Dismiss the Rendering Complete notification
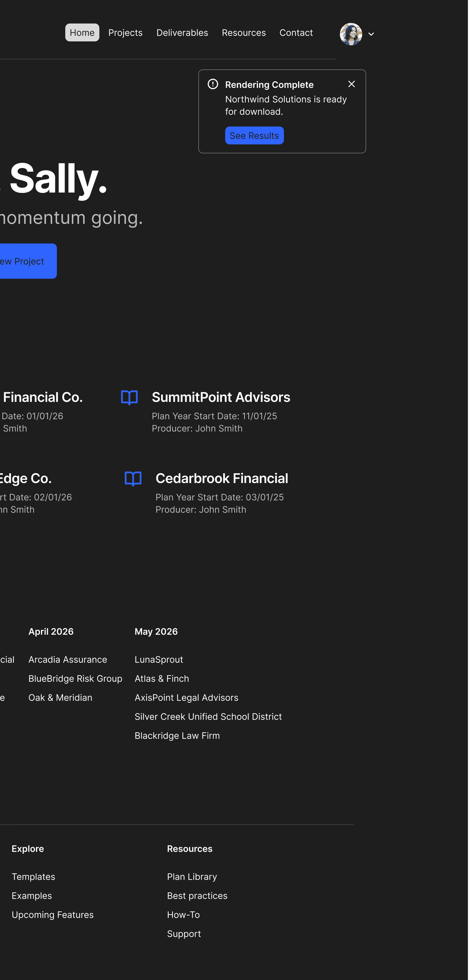The height and width of the screenshot is (980, 469). 352,84
